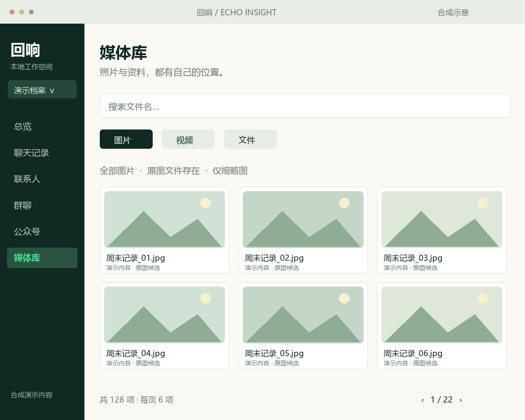Switch to the 文件 tab
Viewport: 525px width, 420px height.
250,139
